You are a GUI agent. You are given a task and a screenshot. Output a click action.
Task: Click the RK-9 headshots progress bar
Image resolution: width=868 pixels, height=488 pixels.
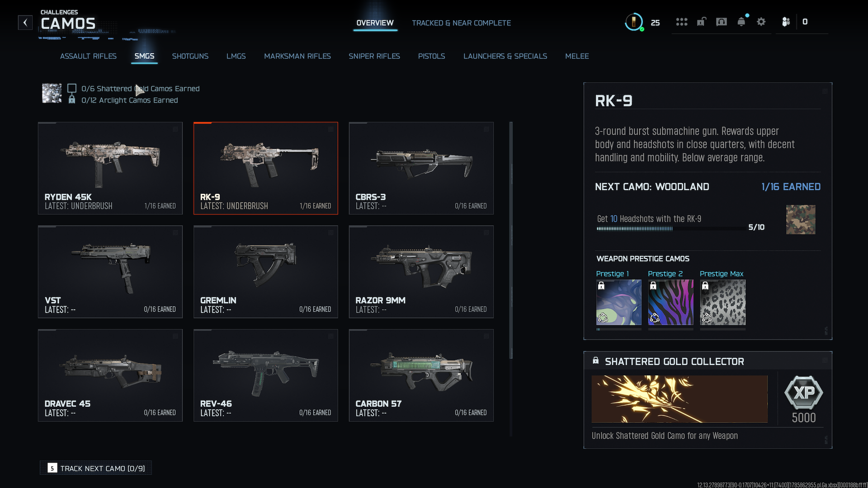[671, 229]
